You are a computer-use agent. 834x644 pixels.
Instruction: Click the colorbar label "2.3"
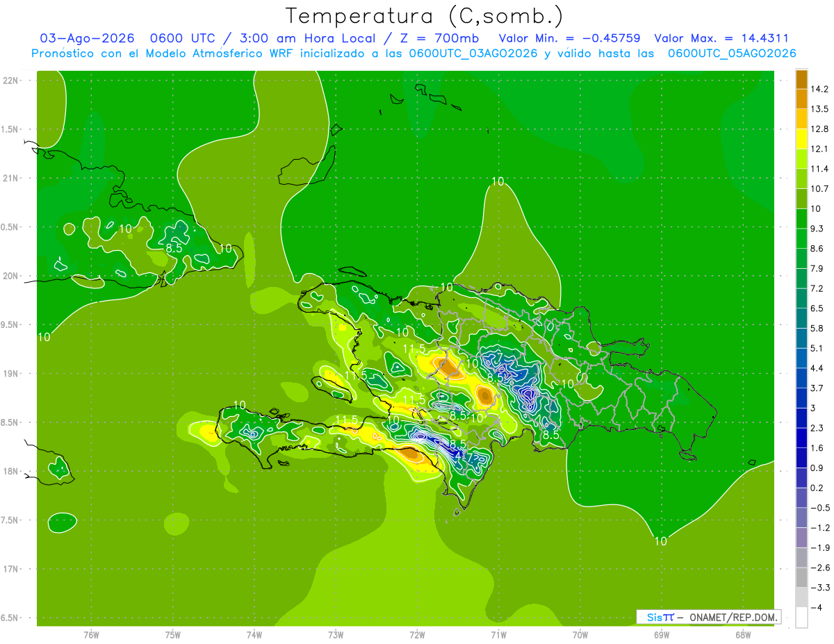coord(817,427)
